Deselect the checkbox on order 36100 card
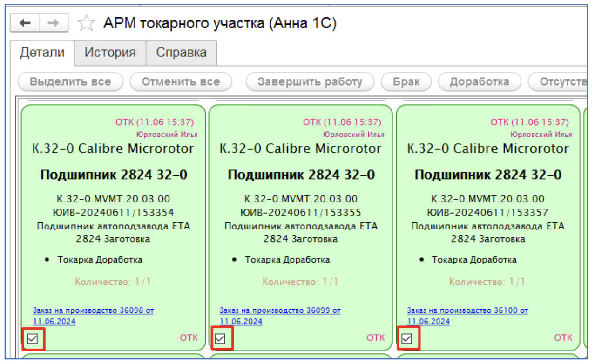Image resolution: width=595 pixels, height=364 pixels. click(407, 338)
